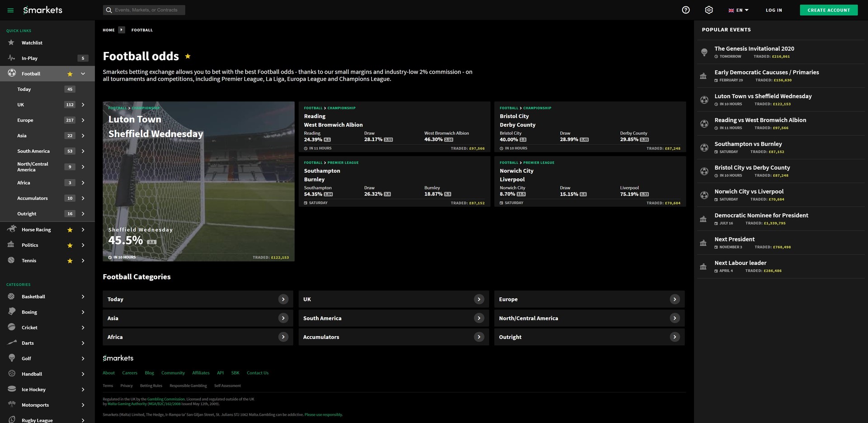Open the Gambling Commission link

[x=166, y=399]
